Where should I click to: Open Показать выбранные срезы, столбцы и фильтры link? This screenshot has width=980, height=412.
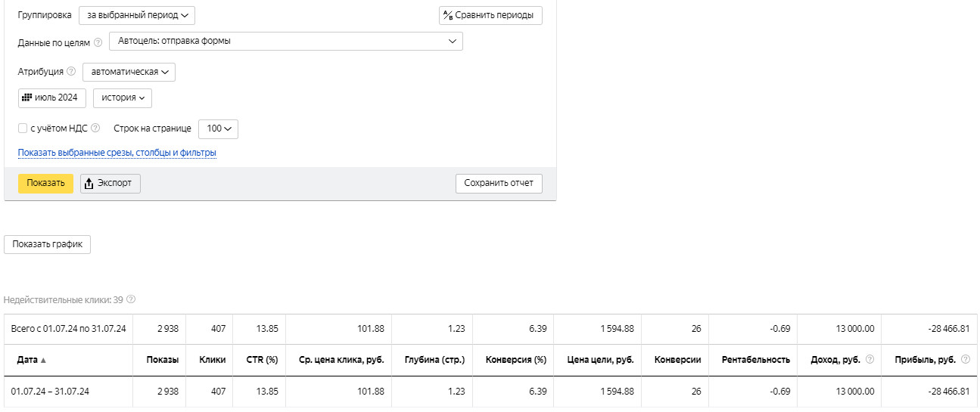pos(117,153)
